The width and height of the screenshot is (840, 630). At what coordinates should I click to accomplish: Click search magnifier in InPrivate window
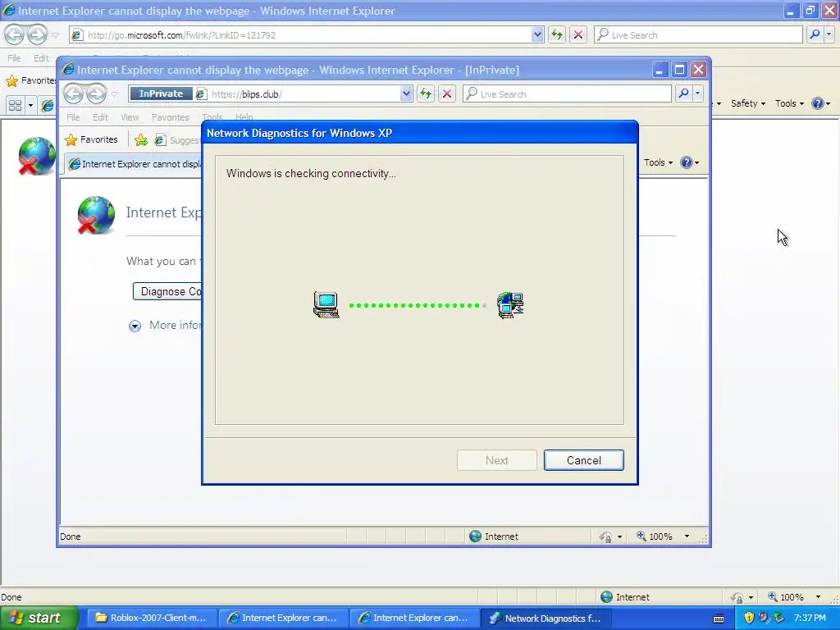[x=683, y=94]
